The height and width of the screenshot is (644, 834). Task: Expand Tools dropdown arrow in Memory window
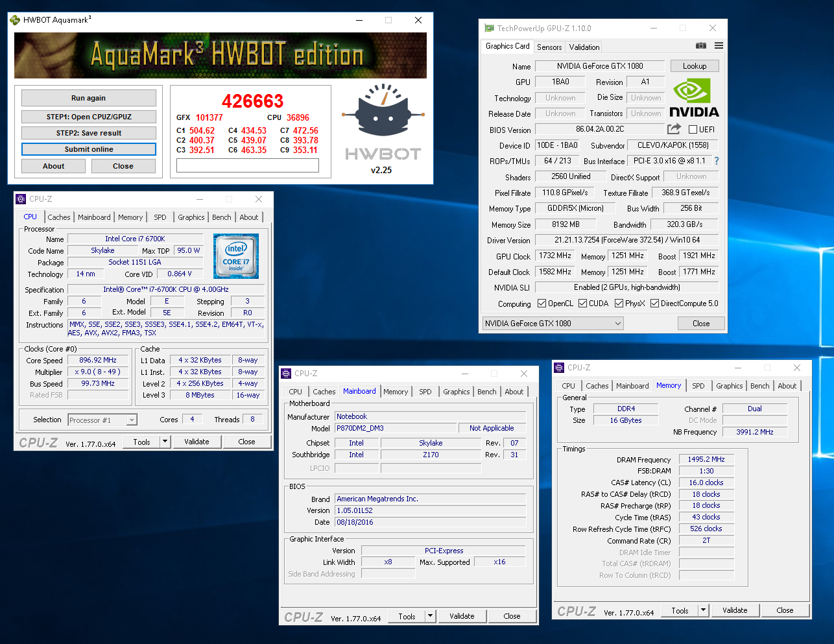click(x=704, y=610)
